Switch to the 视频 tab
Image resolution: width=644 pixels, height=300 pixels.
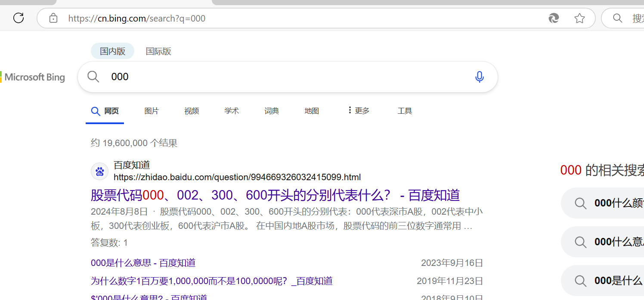(192, 111)
